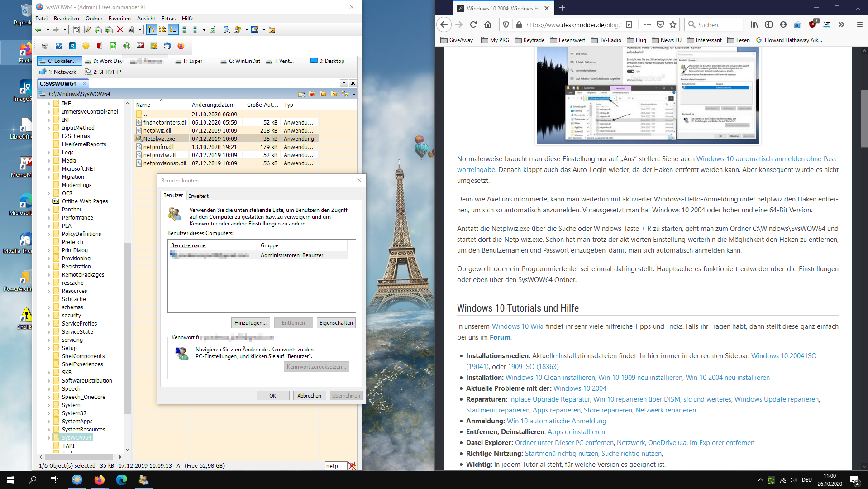
Task: Click the red book icon in shortcut bar
Action: pos(100,46)
